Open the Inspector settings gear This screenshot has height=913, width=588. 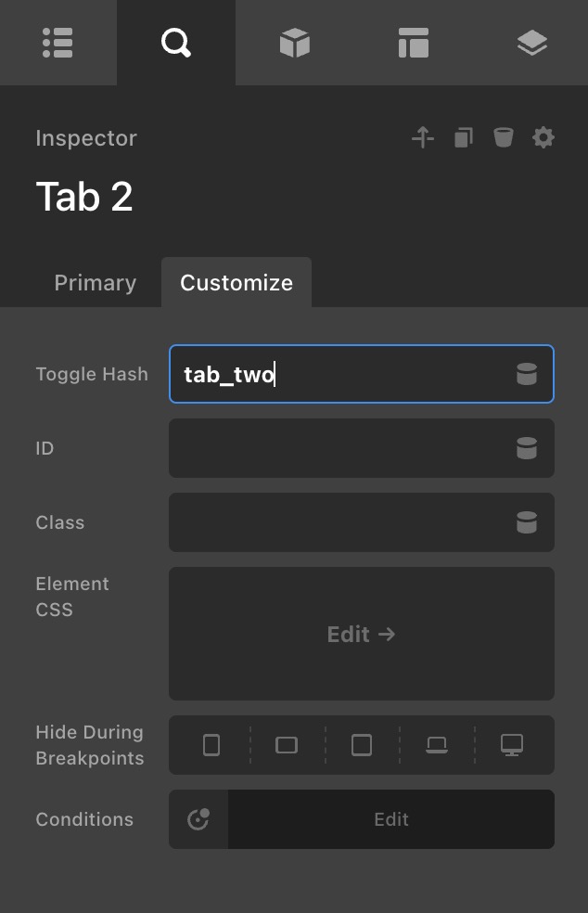point(543,138)
